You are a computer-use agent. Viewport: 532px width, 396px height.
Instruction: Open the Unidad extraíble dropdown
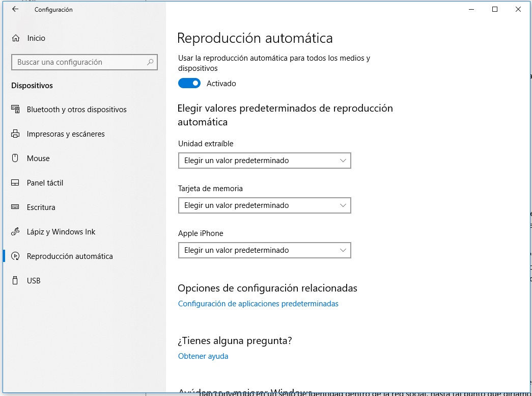(264, 161)
